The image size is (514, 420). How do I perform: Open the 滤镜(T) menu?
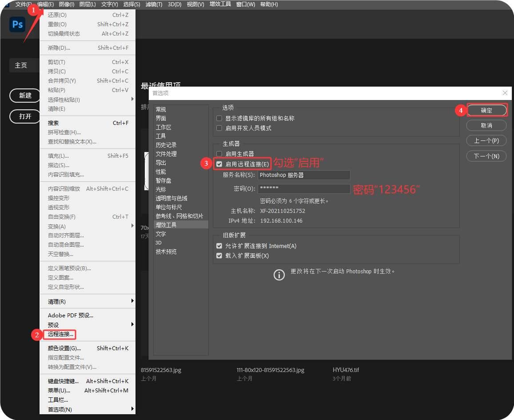(x=154, y=4)
